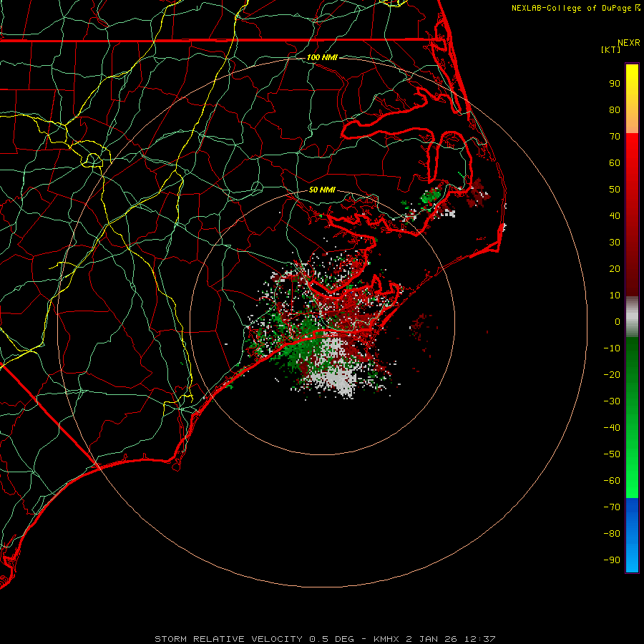
Task: Click the [KT] units label
Action: tap(611, 49)
